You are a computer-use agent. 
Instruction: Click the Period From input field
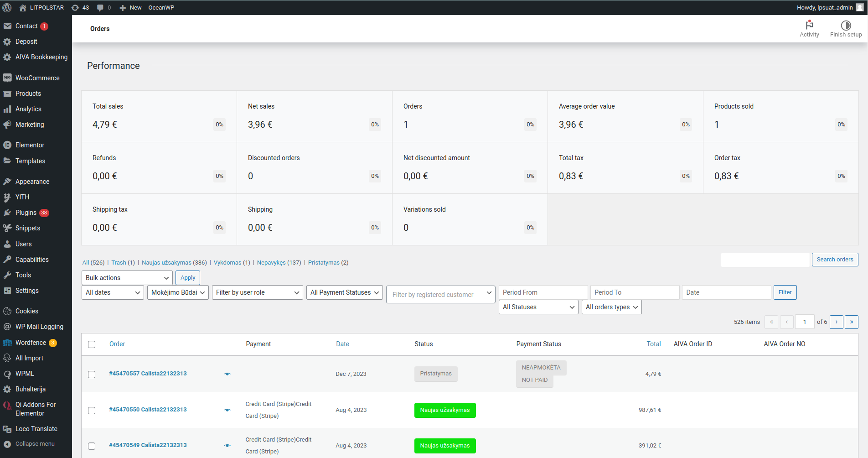click(543, 292)
